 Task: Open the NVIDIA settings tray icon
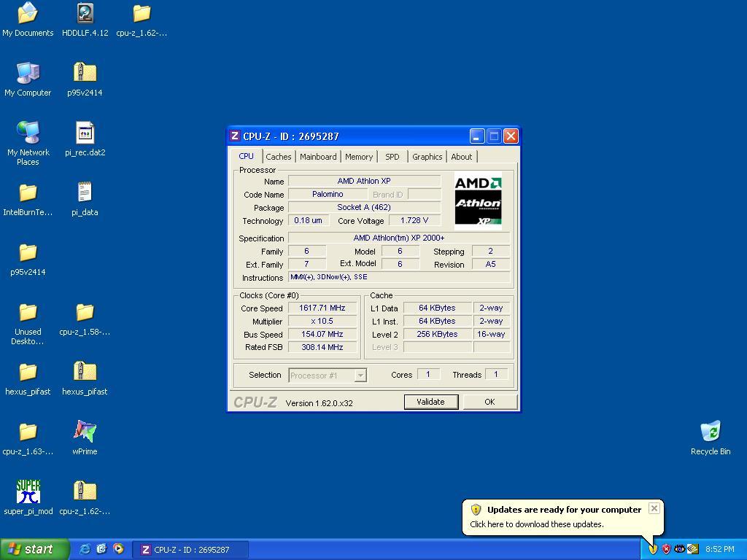click(x=693, y=549)
